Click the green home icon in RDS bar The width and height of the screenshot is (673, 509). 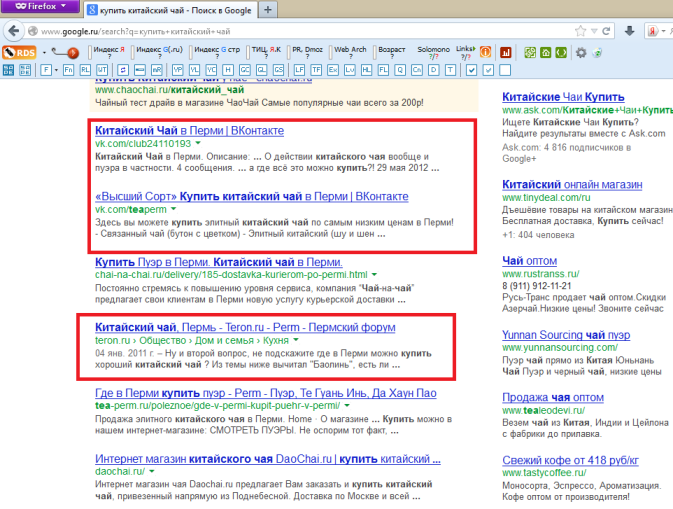(x=546, y=53)
